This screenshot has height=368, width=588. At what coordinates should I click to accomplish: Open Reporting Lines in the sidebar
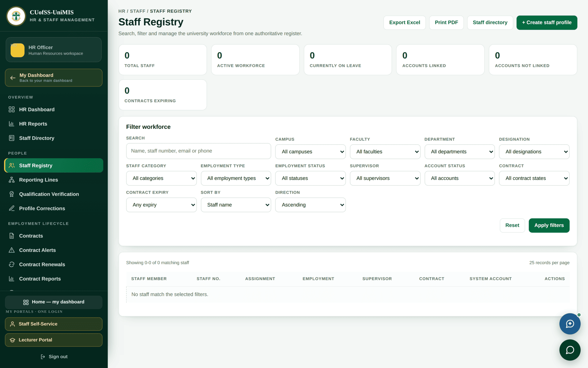[x=54, y=180]
